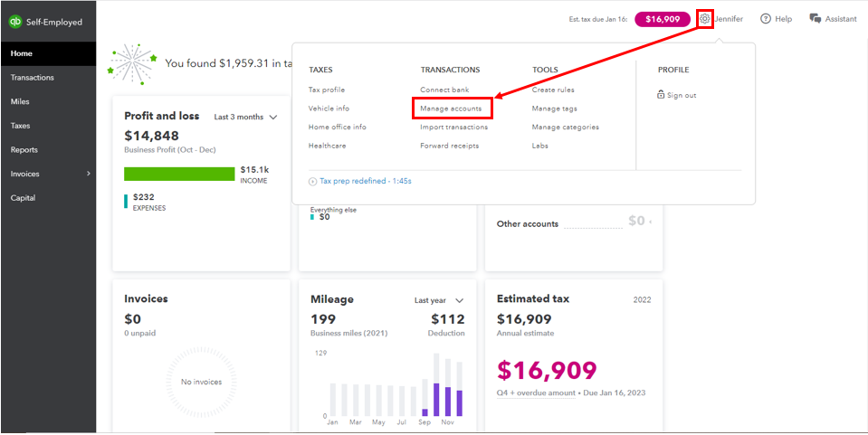This screenshot has height=435, width=868.
Task: Play the Tax prep redefined video icon
Action: [x=313, y=181]
